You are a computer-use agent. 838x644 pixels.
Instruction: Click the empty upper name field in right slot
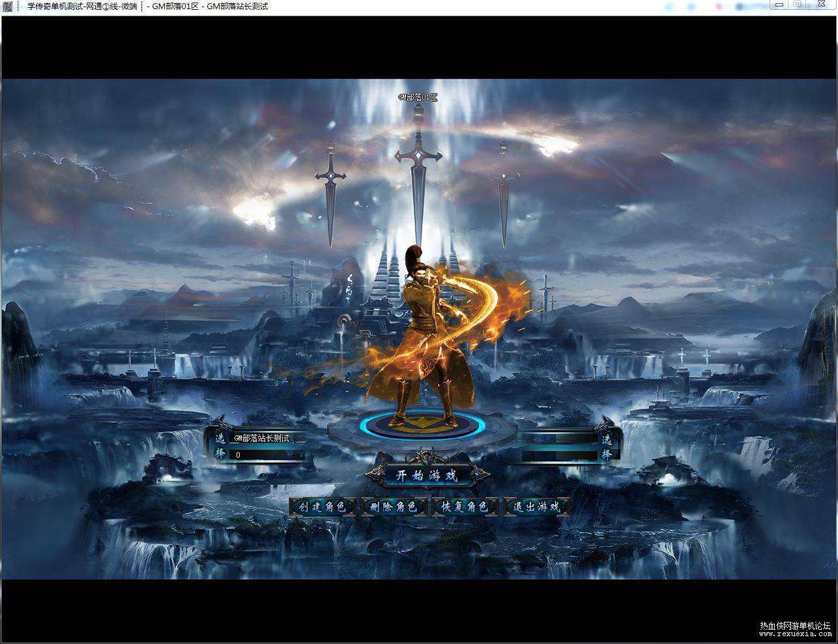[561, 439]
